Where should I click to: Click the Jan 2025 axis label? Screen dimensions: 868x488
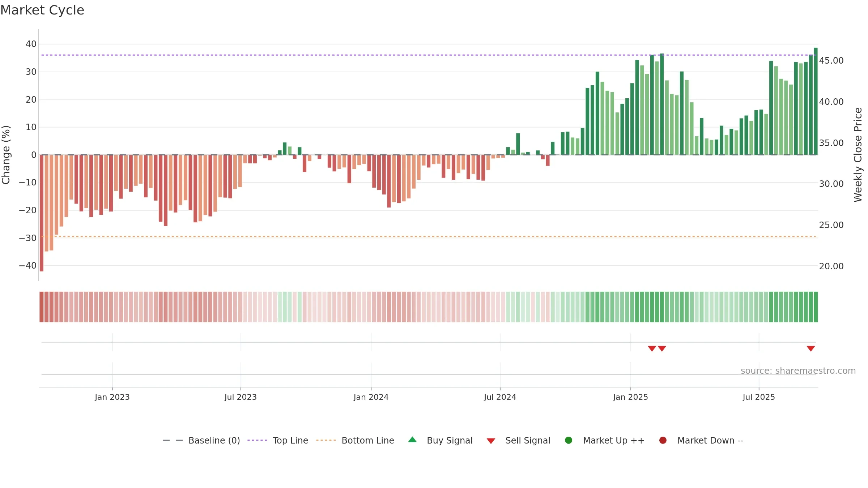pyautogui.click(x=630, y=397)
